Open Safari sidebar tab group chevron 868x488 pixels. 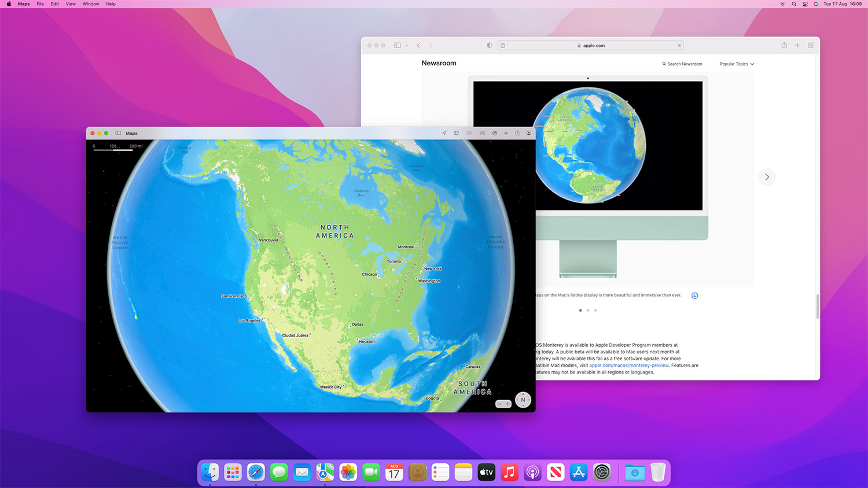coord(407,45)
